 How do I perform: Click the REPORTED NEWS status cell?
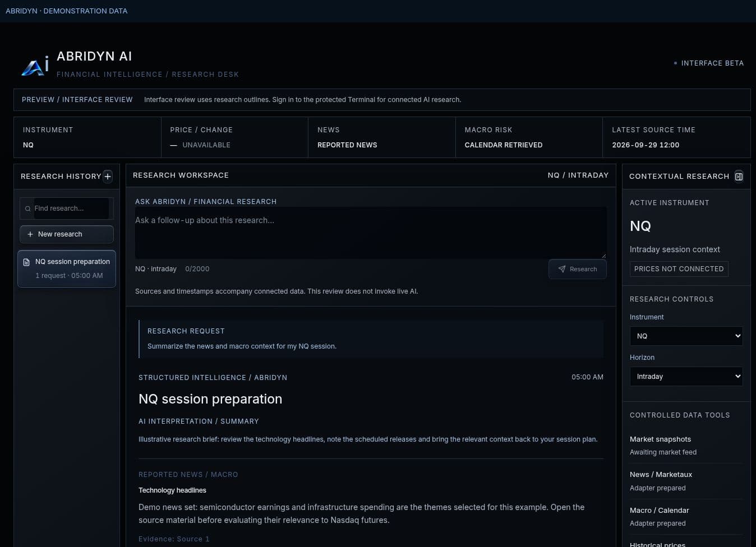tap(382, 137)
